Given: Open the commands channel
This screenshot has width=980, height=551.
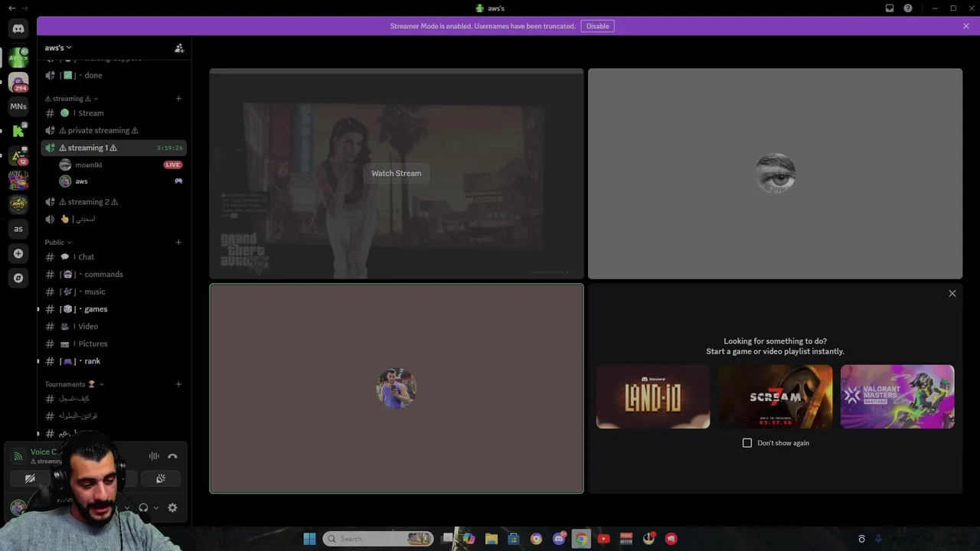Looking at the screenshot, I should pos(113,274).
